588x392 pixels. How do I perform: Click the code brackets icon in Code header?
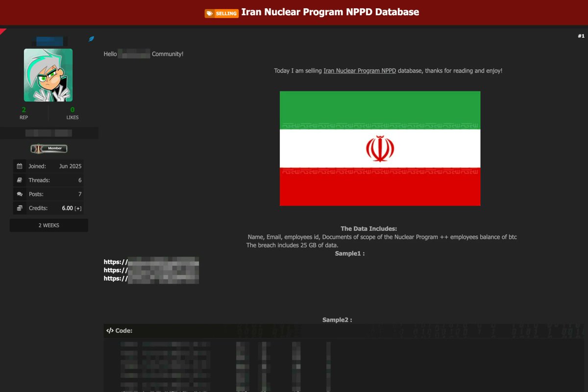click(110, 331)
